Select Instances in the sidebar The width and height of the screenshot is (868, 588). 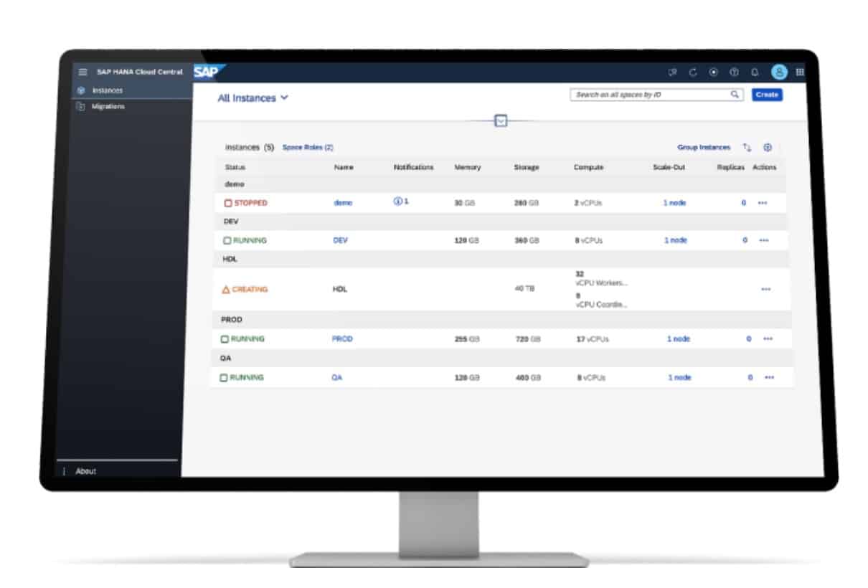click(107, 91)
